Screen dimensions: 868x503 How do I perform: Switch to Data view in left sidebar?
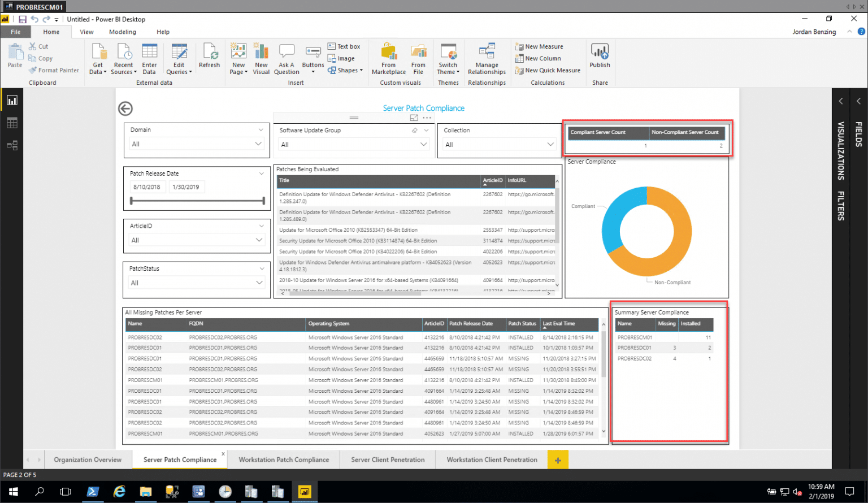12,123
